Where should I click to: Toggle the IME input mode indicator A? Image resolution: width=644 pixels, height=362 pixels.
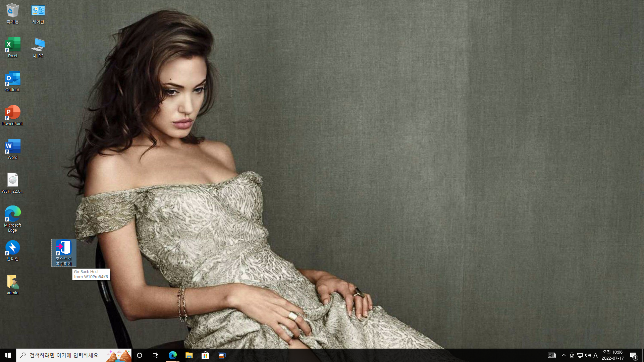596,355
